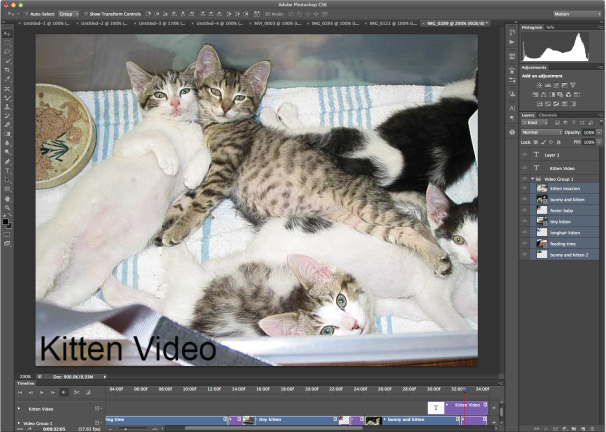The width and height of the screenshot is (606, 432).
Task: Select the 'foster baby' layer
Action: (561, 210)
